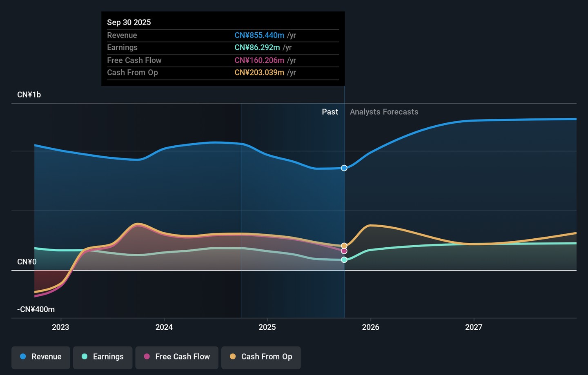
Task: Click the Analysts Forecasts label
Action: pos(384,112)
